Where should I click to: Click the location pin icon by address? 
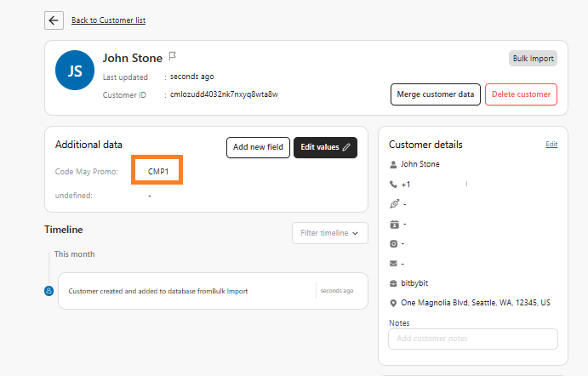coord(393,303)
